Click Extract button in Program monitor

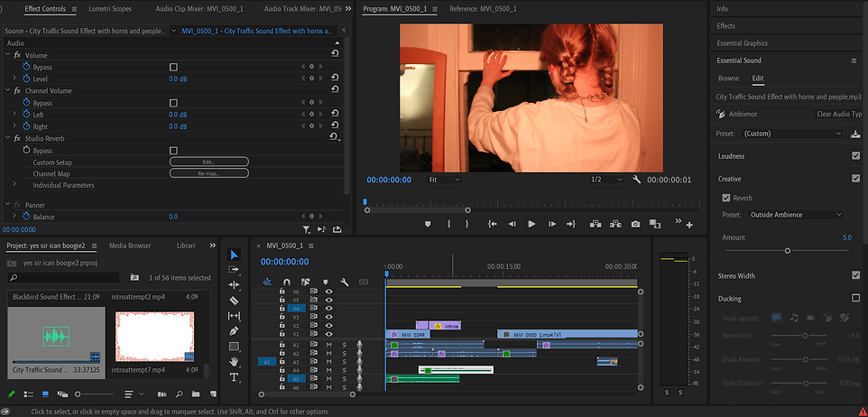point(615,224)
